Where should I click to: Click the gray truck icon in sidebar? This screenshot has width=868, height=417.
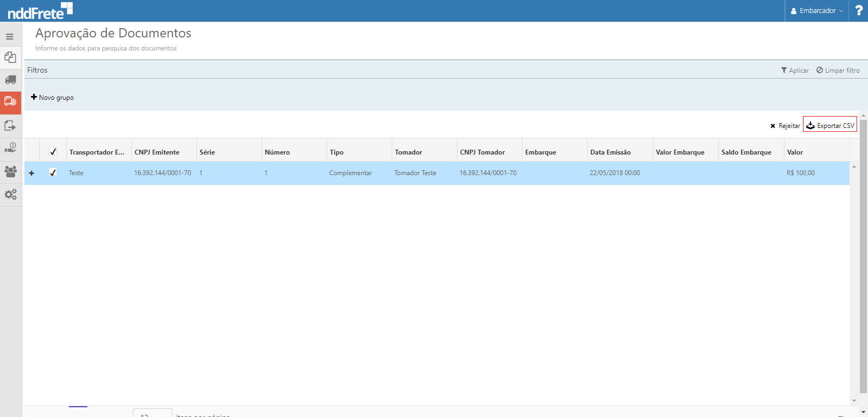[10, 80]
